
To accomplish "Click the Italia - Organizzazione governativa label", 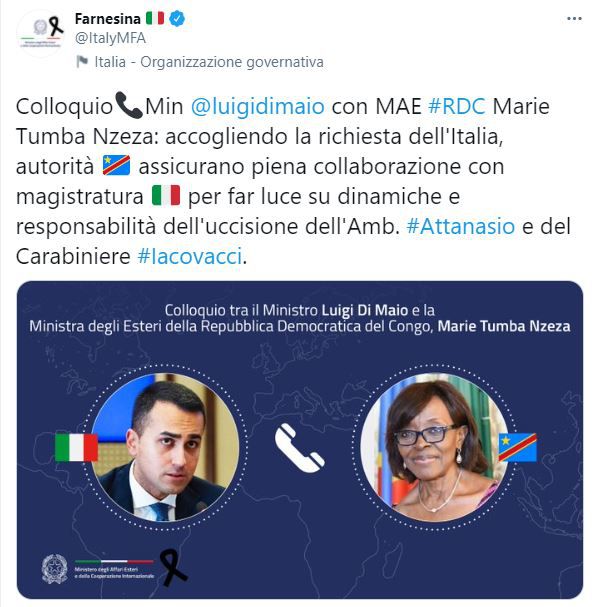I will coord(209,62).
